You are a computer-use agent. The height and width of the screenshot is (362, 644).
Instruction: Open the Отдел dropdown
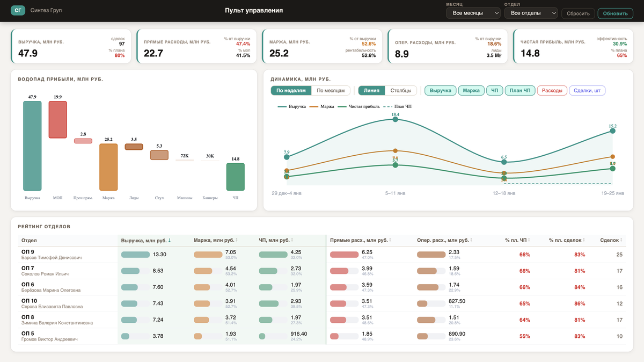coord(531,13)
